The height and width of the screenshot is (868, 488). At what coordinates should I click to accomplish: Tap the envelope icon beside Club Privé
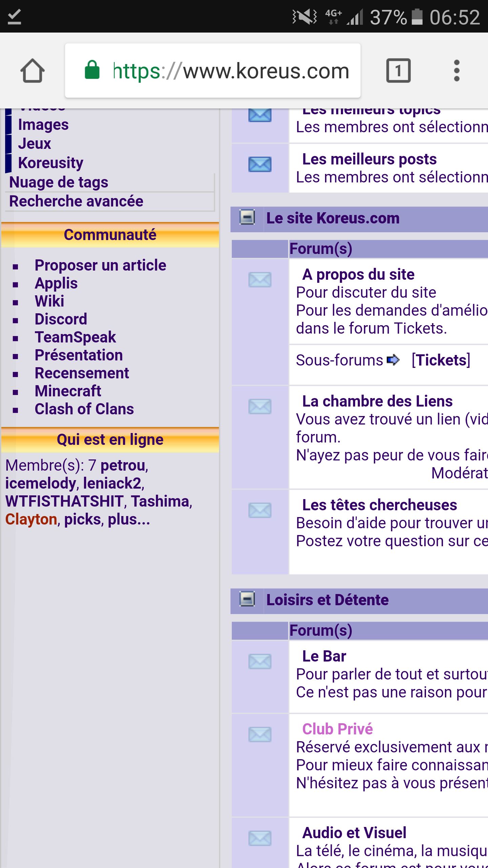click(260, 734)
